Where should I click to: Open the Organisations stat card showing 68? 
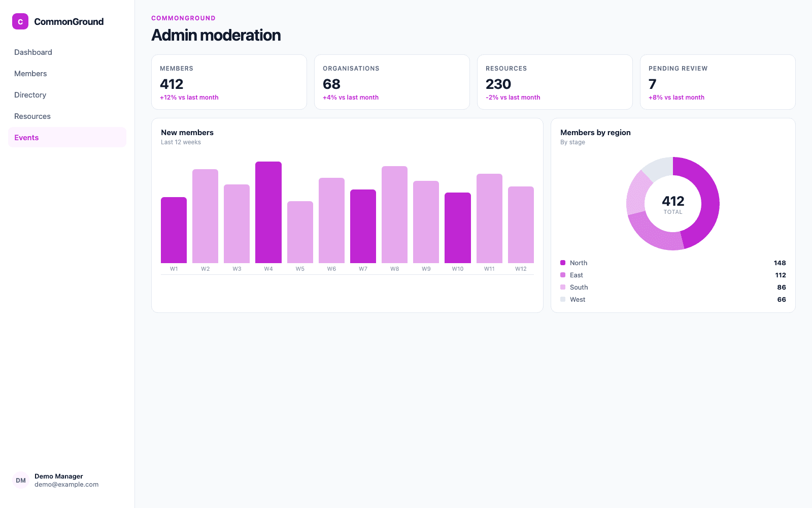click(392, 82)
